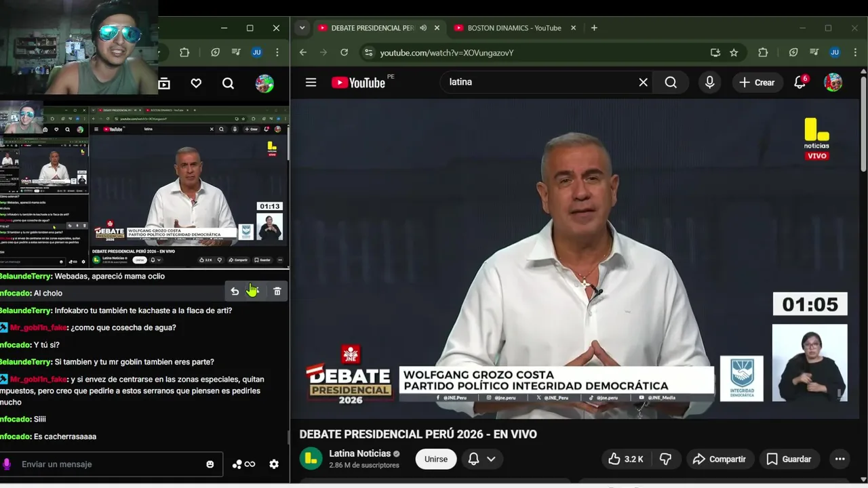
Task: Open more actions for the video
Action: [840, 459]
